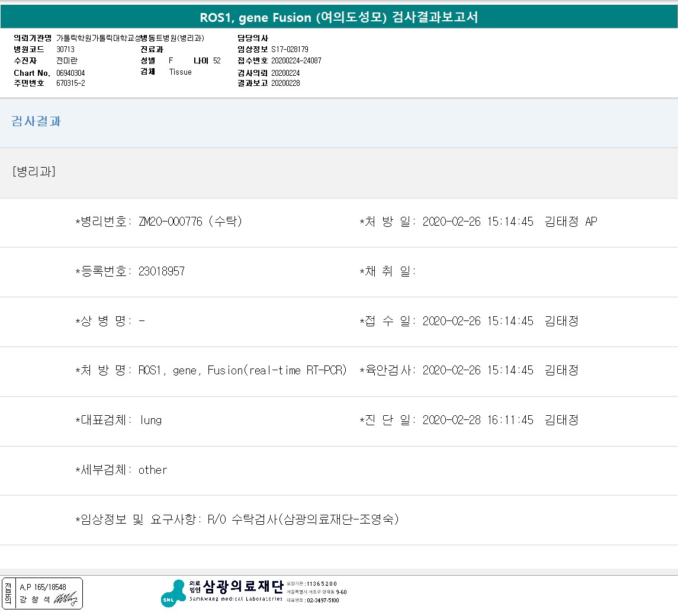The height and width of the screenshot is (616, 678).
Task: Select patient name 전미란
Action: [67, 60]
